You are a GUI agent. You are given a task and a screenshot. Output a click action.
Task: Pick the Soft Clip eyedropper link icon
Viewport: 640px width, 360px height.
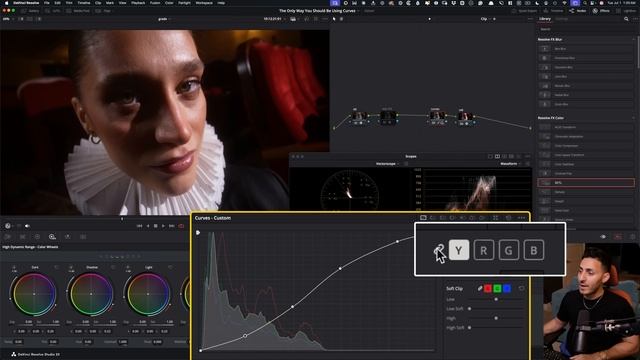point(480,289)
